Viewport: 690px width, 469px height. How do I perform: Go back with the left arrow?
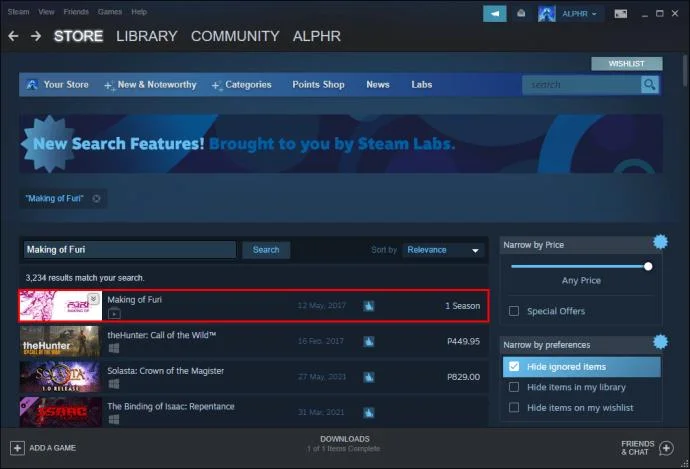point(13,36)
